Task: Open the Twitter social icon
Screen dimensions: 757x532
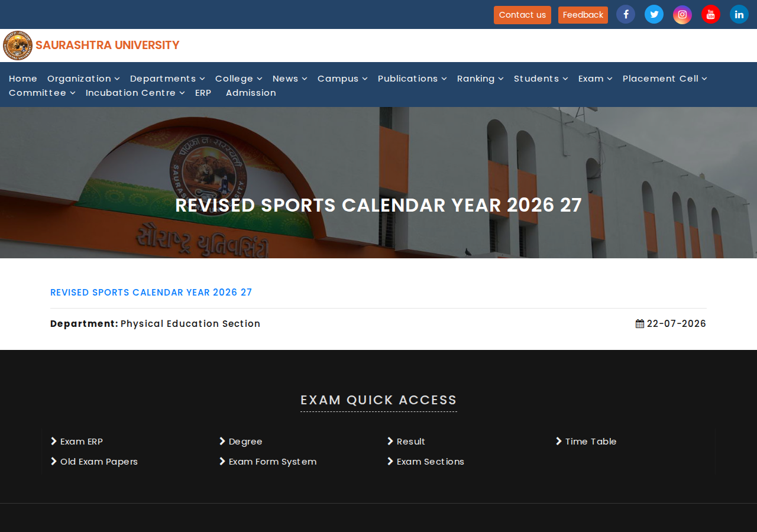Action: [654, 14]
